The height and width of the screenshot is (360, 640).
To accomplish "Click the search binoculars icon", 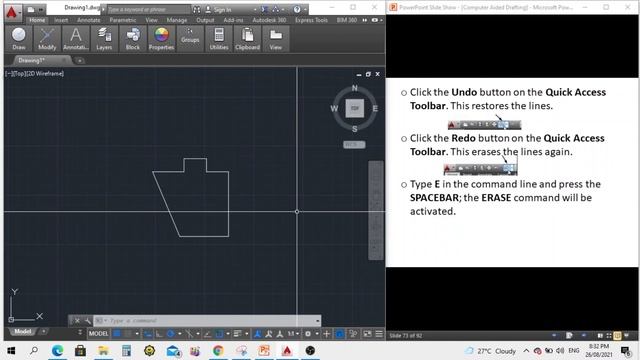I will [x=197, y=9].
